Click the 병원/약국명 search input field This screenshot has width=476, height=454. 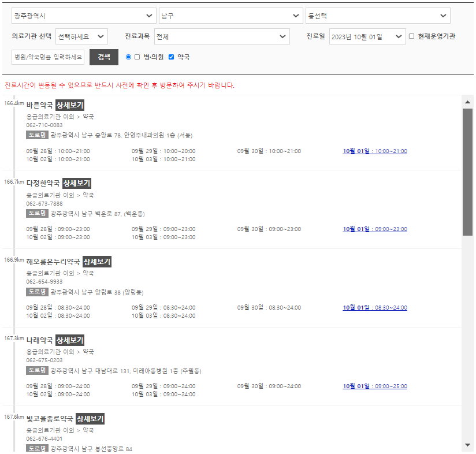(48, 57)
